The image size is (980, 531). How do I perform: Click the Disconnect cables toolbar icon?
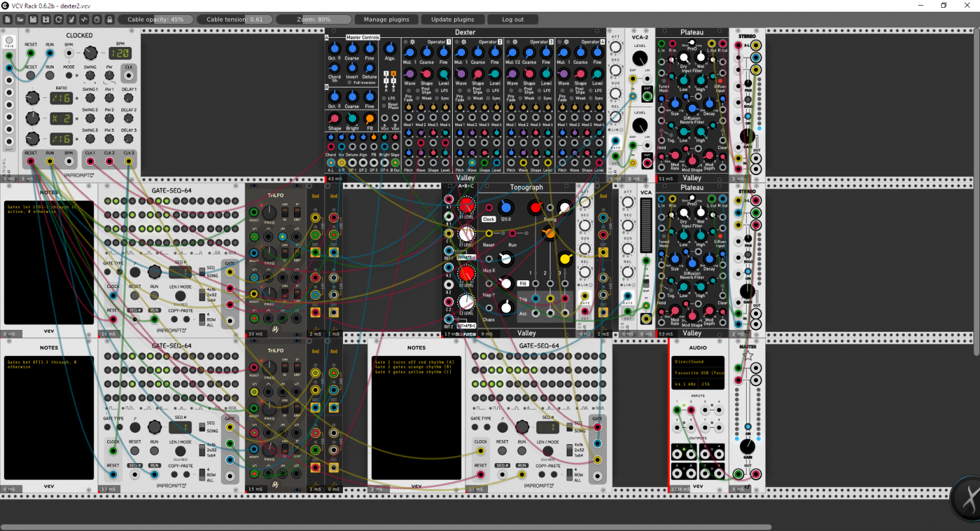(x=71, y=20)
